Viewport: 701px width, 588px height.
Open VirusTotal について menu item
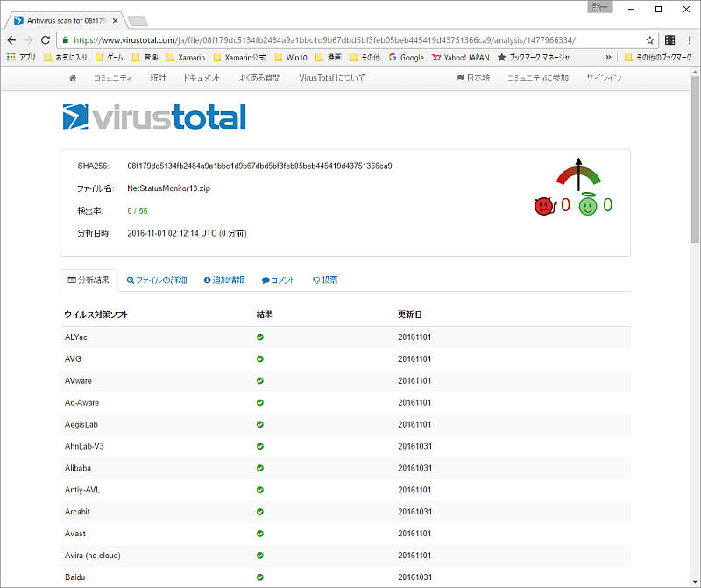332,78
